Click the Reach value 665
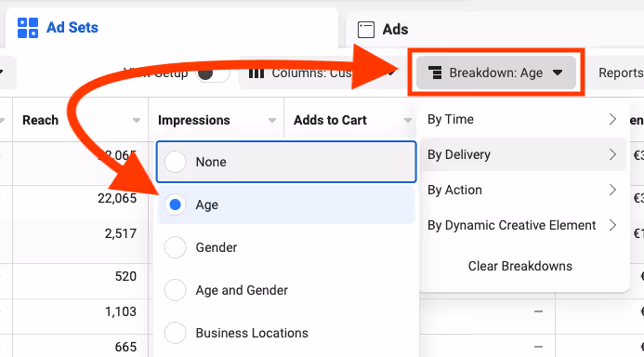 point(125,347)
